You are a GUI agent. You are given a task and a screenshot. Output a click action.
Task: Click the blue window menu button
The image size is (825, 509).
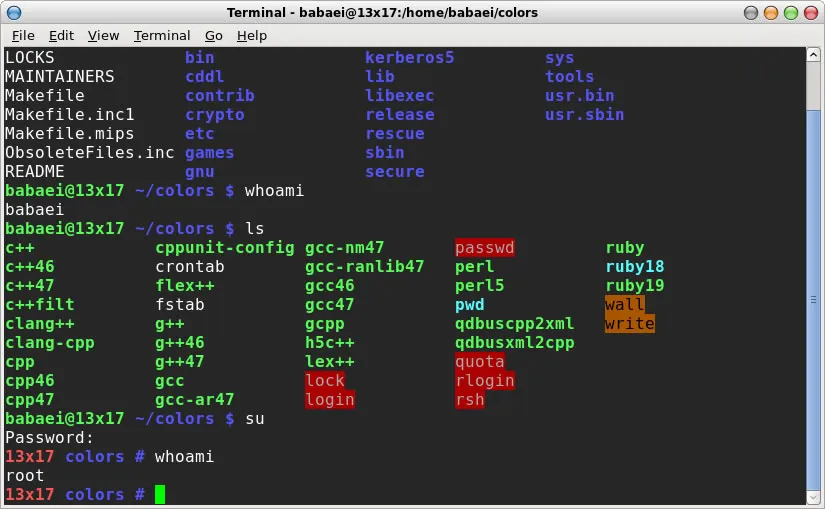point(14,12)
